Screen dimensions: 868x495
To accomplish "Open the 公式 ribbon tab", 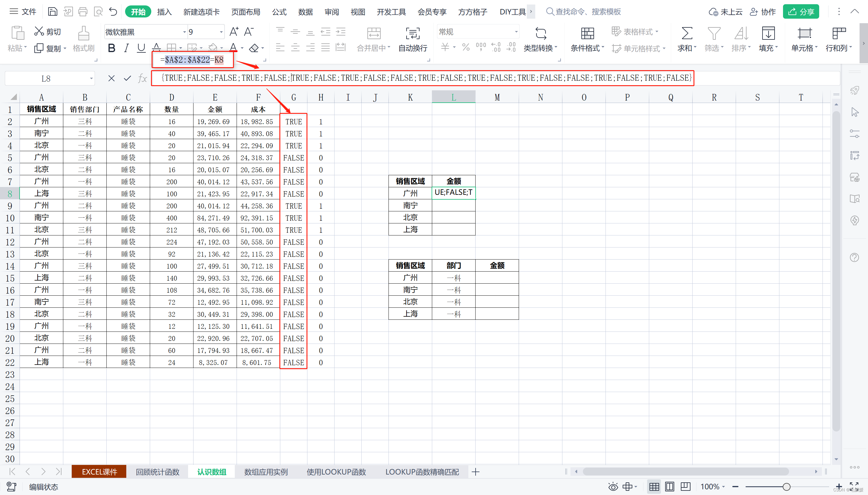I will tap(279, 12).
